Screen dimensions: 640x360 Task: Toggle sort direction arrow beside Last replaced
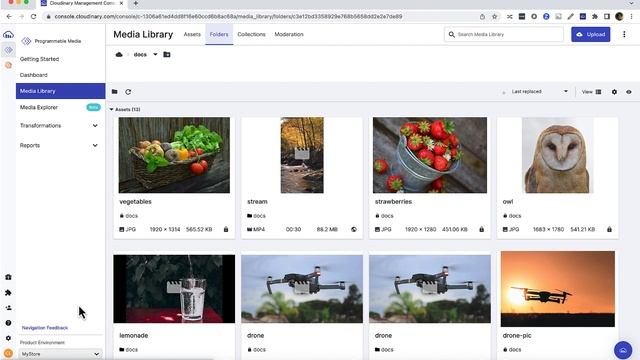point(504,93)
